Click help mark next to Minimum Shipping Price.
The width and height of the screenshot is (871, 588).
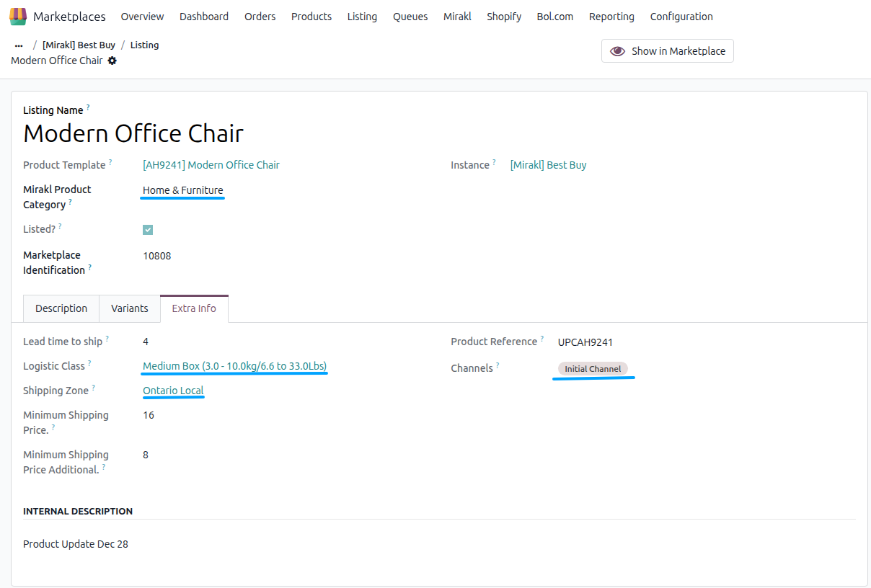(x=53, y=427)
